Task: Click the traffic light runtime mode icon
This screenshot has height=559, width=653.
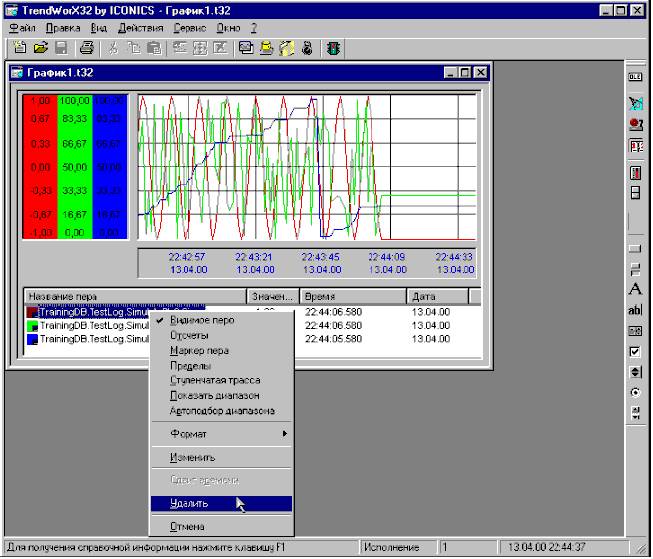Action: coord(333,48)
